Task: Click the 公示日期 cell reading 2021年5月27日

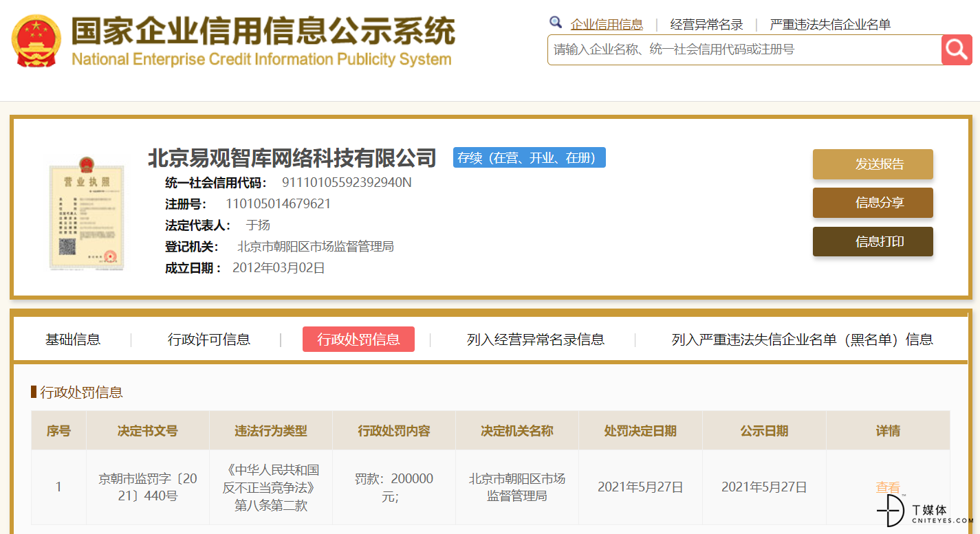Action: click(764, 487)
